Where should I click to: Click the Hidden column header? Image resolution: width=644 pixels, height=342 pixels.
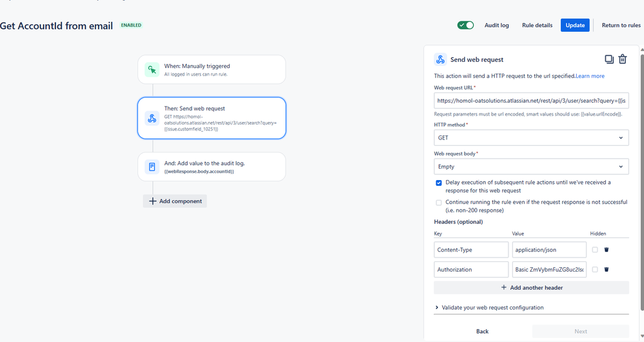pyautogui.click(x=598, y=234)
